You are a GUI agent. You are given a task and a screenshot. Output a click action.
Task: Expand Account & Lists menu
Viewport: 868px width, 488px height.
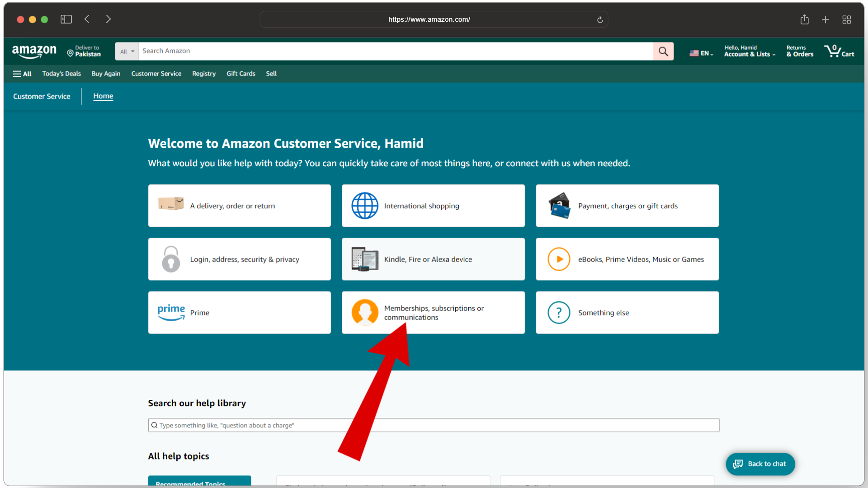[x=749, y=52]
